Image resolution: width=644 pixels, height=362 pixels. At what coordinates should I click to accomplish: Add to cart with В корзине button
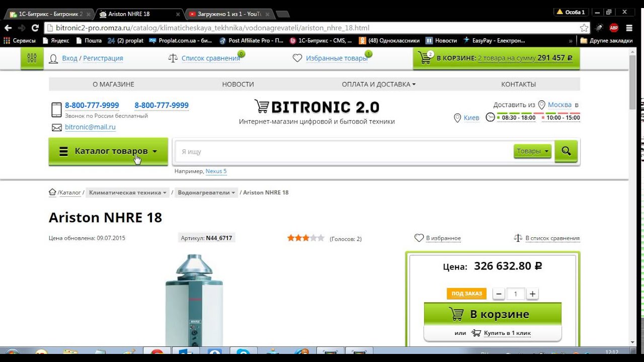[x=493, y=314]
